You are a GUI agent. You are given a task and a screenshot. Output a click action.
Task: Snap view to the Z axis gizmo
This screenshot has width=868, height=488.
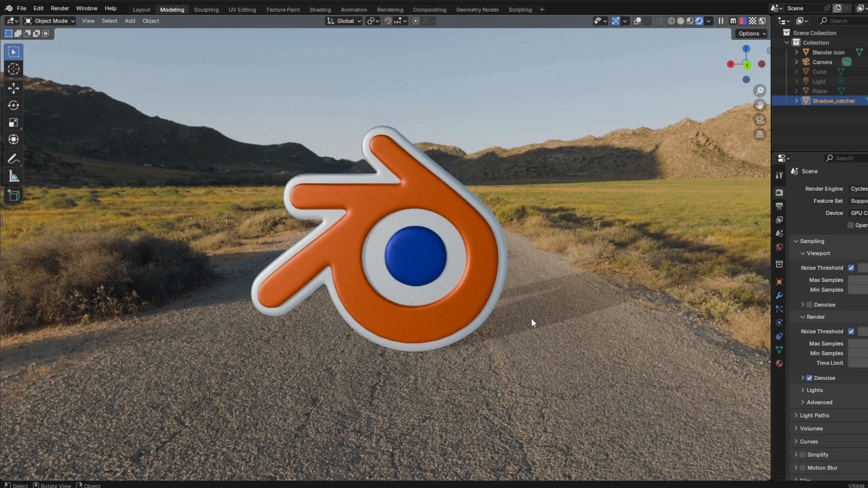click(x=746, y=49)
